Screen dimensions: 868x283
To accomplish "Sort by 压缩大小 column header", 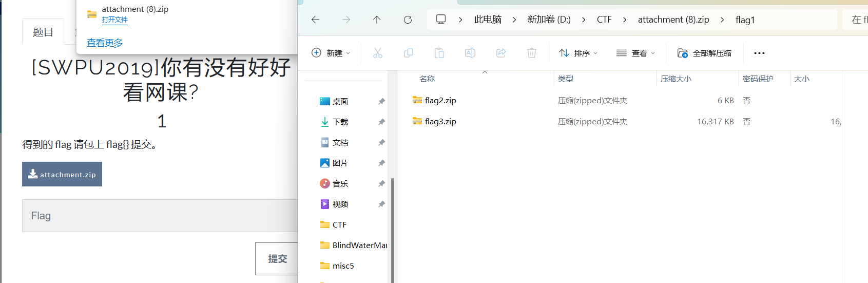I will [x=676, y=79].
